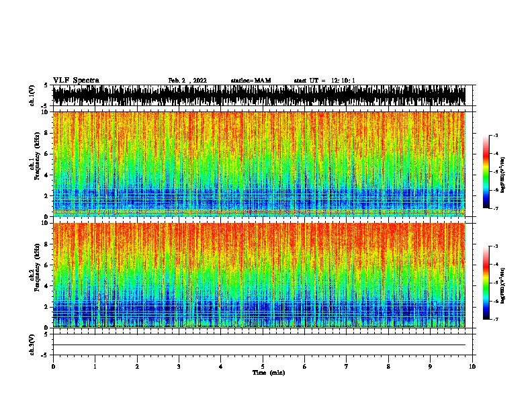Viewport: 532px width, 411px height.
Task: Click the "10" kHz tick of ch.2 frequency axis
Action: click(x=46, y=223)
